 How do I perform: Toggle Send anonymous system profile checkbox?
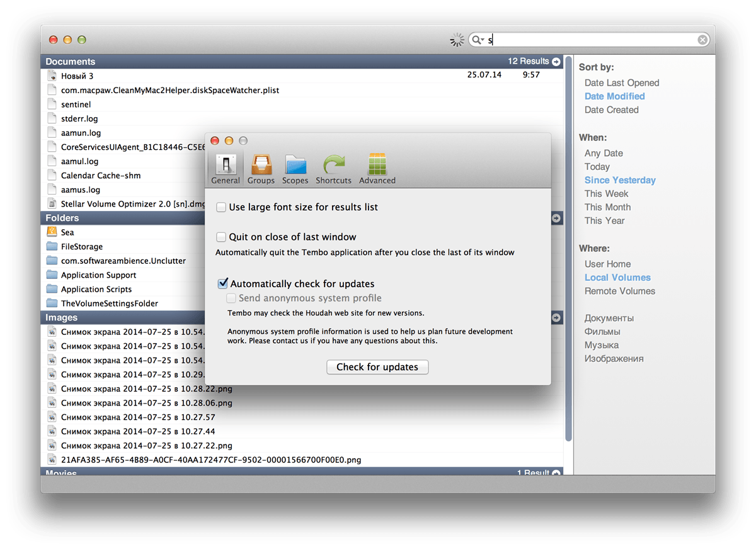pyautogui.click(x=231, y=298)
